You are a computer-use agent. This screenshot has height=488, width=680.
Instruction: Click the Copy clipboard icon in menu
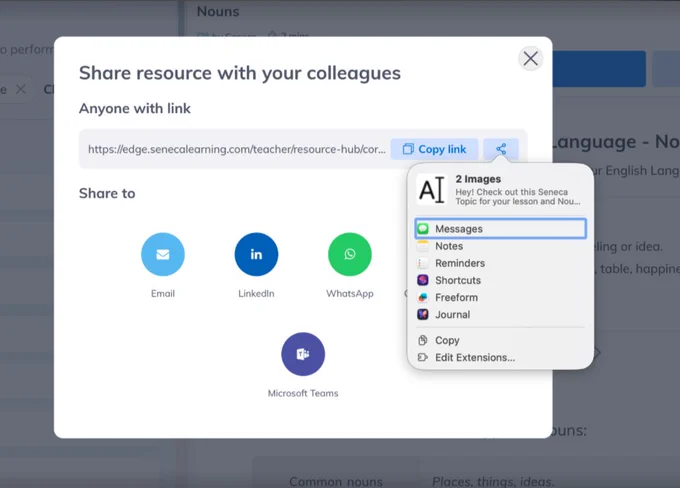[423, 341]
